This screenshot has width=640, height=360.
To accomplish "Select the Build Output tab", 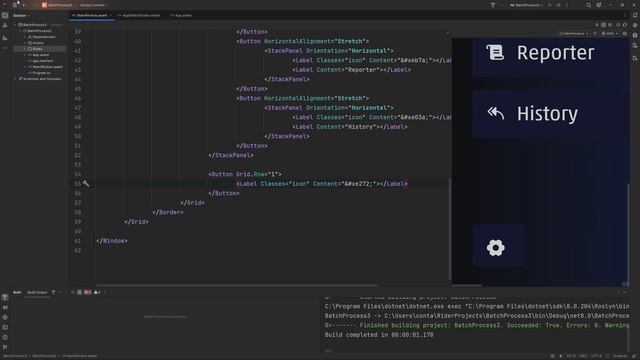I will point(37,292).
